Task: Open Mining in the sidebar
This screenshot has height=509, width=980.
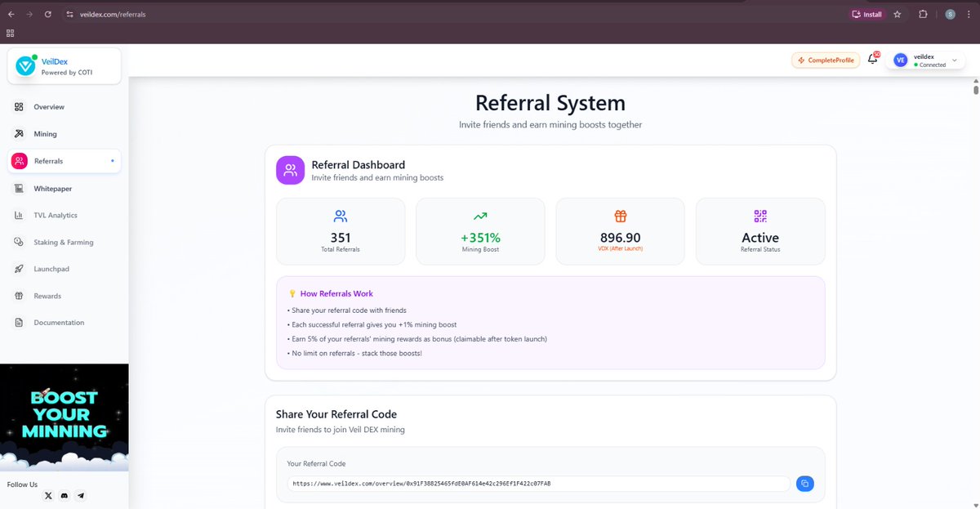Action: point(65,134)
